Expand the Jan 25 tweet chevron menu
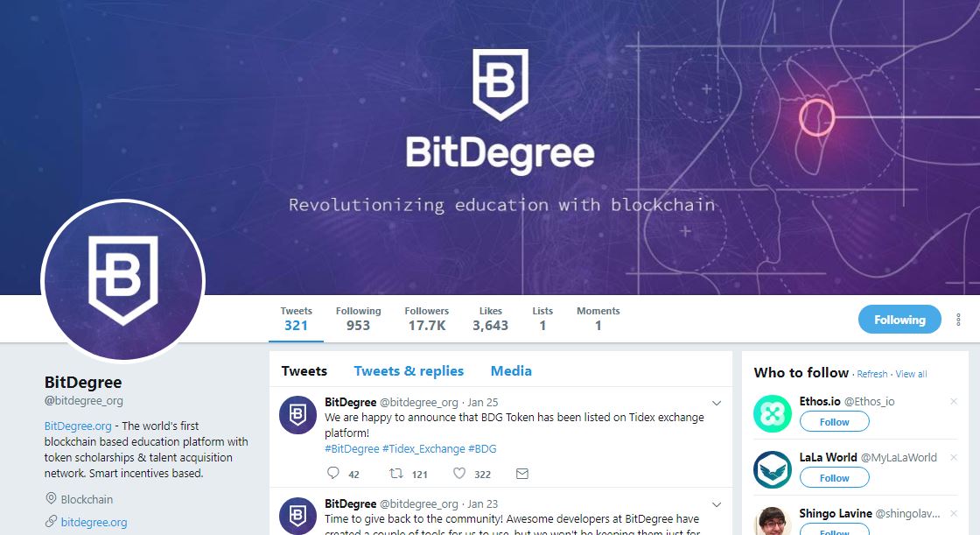Viewport: 980px width, 535px height. (x=717, y=403)
